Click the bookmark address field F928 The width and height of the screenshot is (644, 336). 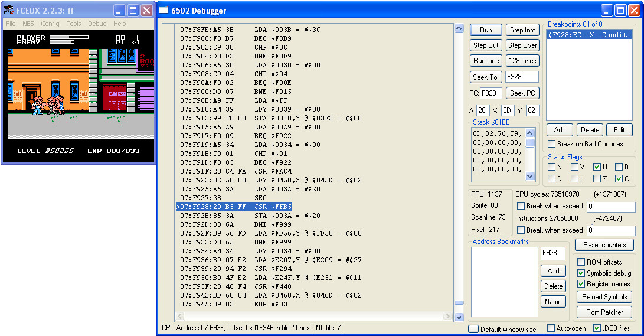pyautogui.click(x=553, y=253)
